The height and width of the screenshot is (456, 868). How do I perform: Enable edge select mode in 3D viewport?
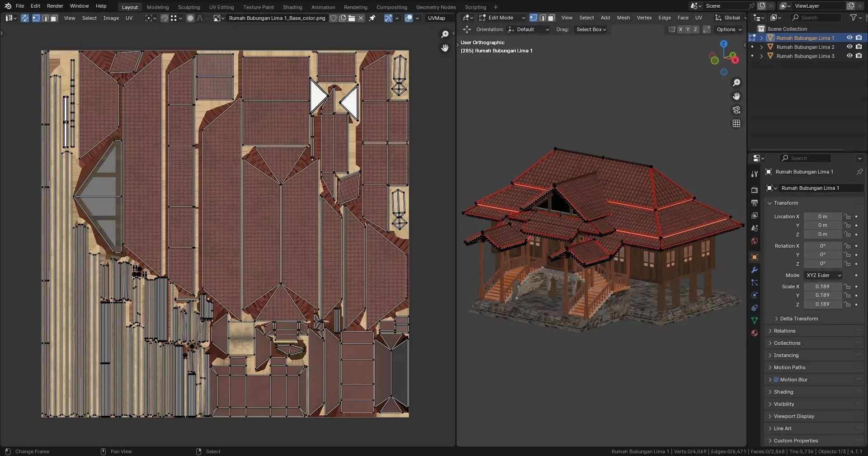(542, 18)
